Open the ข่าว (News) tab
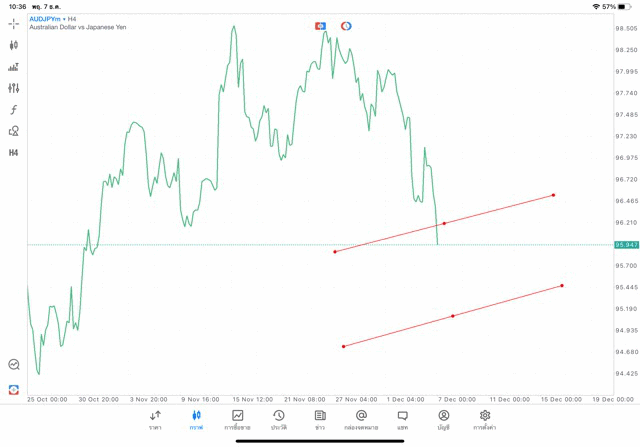The width and height of the screenshot is (640, 447). coord(320,419)
